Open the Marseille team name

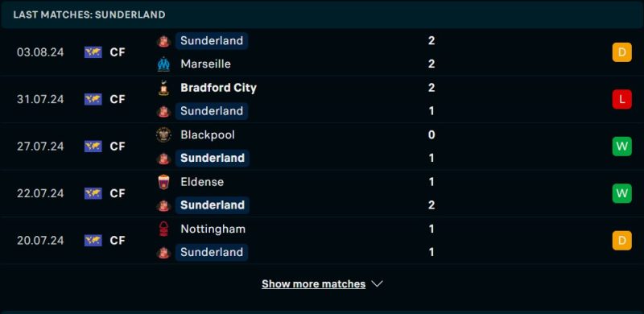click(205, 64)
